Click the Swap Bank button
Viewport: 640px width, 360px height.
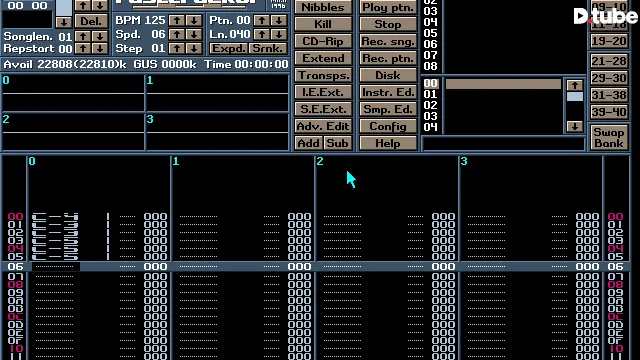[x=609, y=138]
